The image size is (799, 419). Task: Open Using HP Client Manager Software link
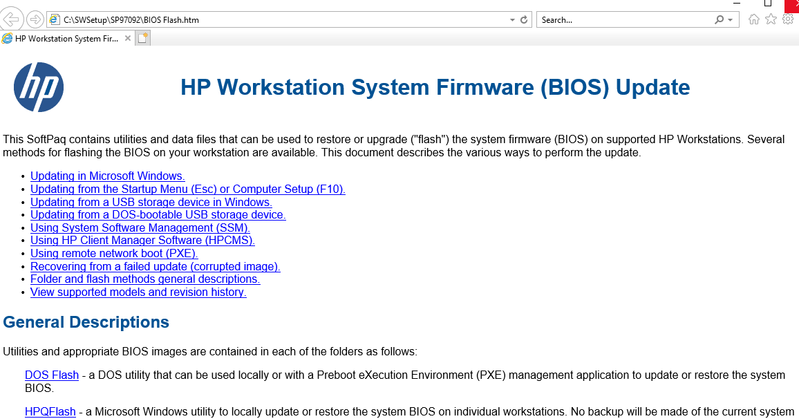[x=142, y=240]
